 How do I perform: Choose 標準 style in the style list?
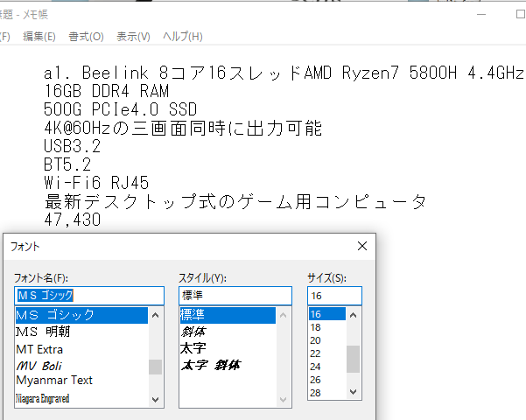point(228,315)
